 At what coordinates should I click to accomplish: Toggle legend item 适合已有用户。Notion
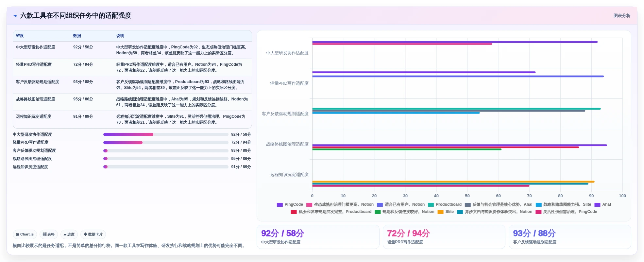401,204
